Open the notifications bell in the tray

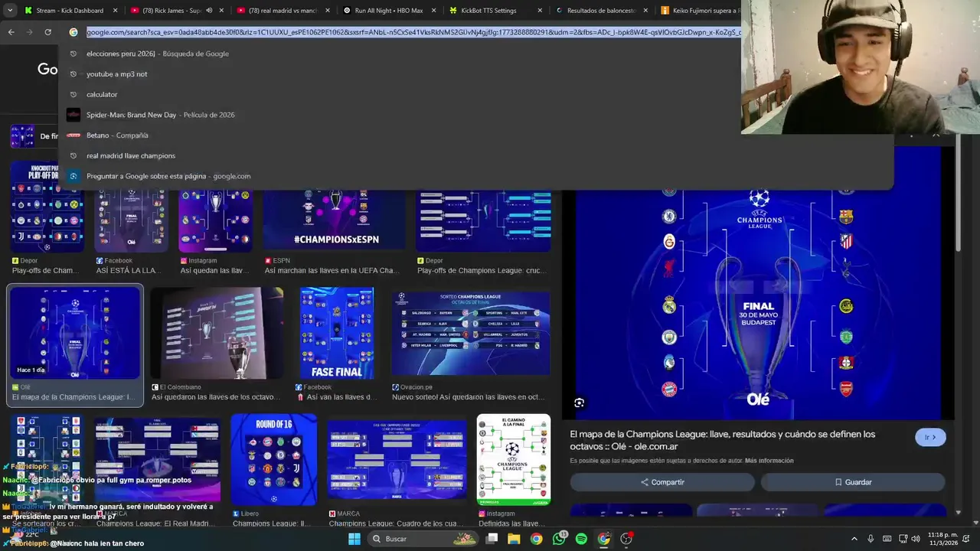pyautogui.click(x=967, y=539)
